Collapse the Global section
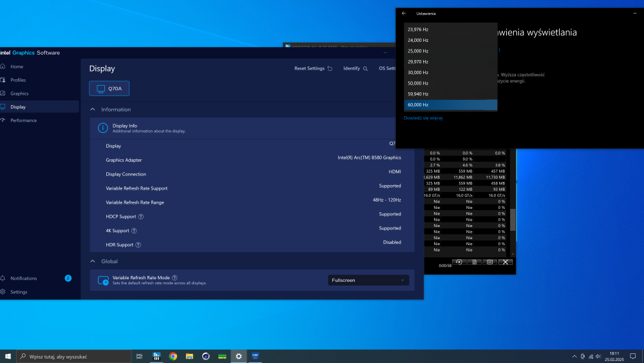This screenshot has height=363, width=644. pyautogui.click(x=93, y=262)
